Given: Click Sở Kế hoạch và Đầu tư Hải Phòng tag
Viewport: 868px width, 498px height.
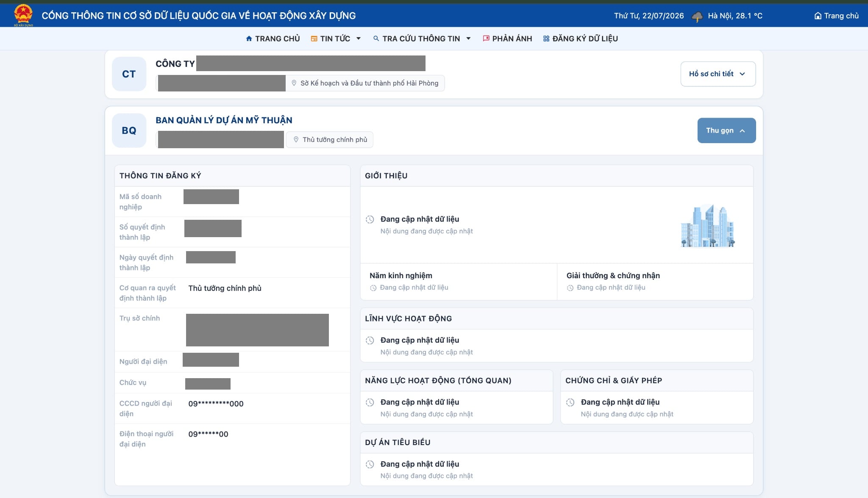Looking at the screenshot, I should [x=365, y=83].
